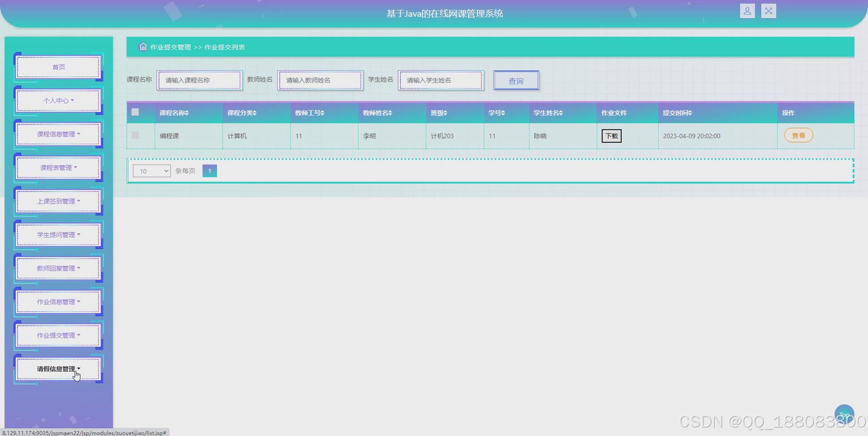Toggle the select-all checkbox in table header
The height and width of the screenshot is (436, 868).
[x=134, y=112]
